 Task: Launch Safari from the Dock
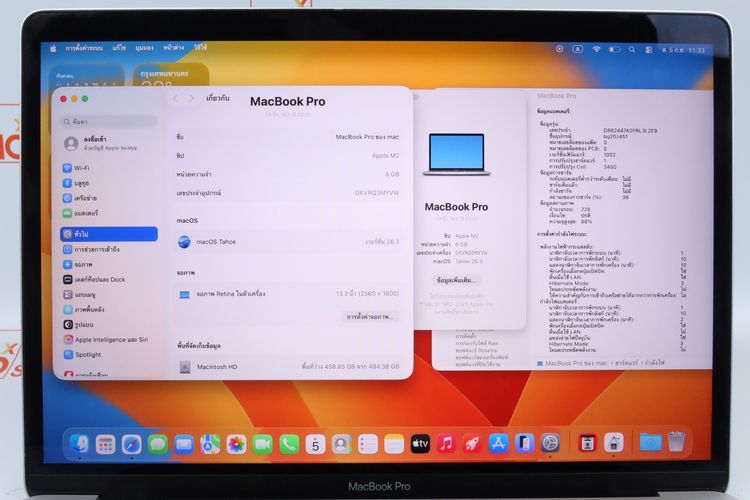[x=132, y=444]
